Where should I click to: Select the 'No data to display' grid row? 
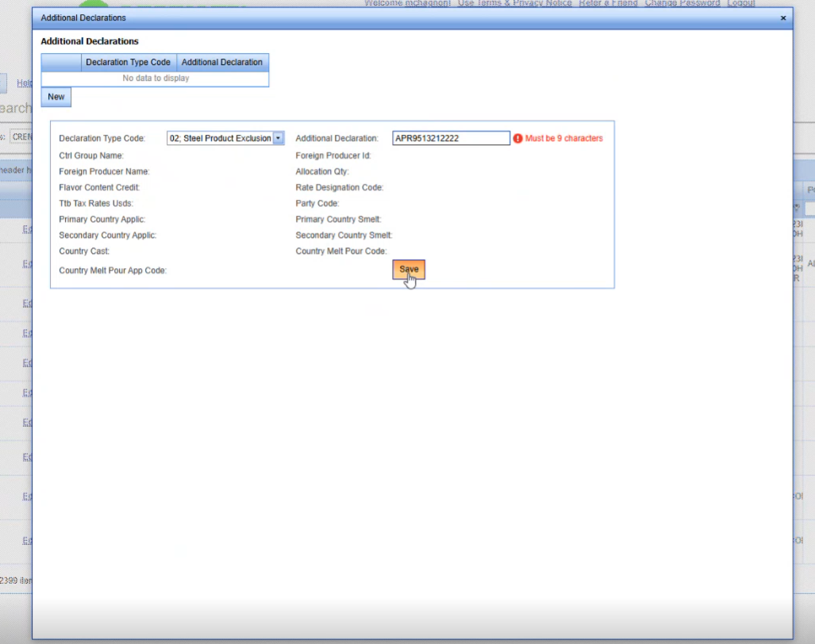pyautogui.click(x=156, y=79)
